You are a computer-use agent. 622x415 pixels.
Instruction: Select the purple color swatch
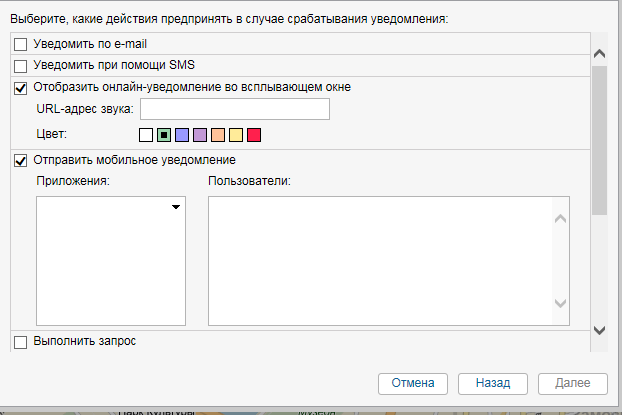pos(199,134)
